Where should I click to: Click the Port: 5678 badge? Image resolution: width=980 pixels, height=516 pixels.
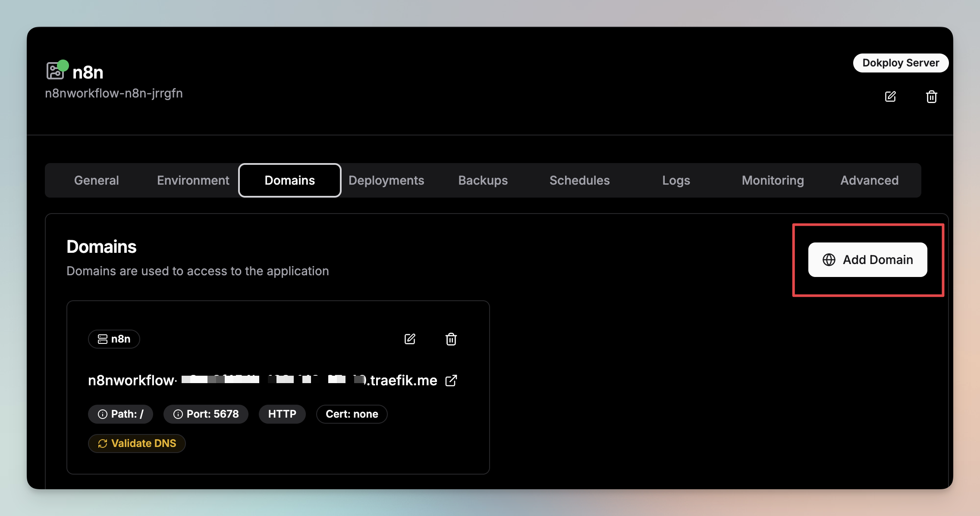point(206,414)
